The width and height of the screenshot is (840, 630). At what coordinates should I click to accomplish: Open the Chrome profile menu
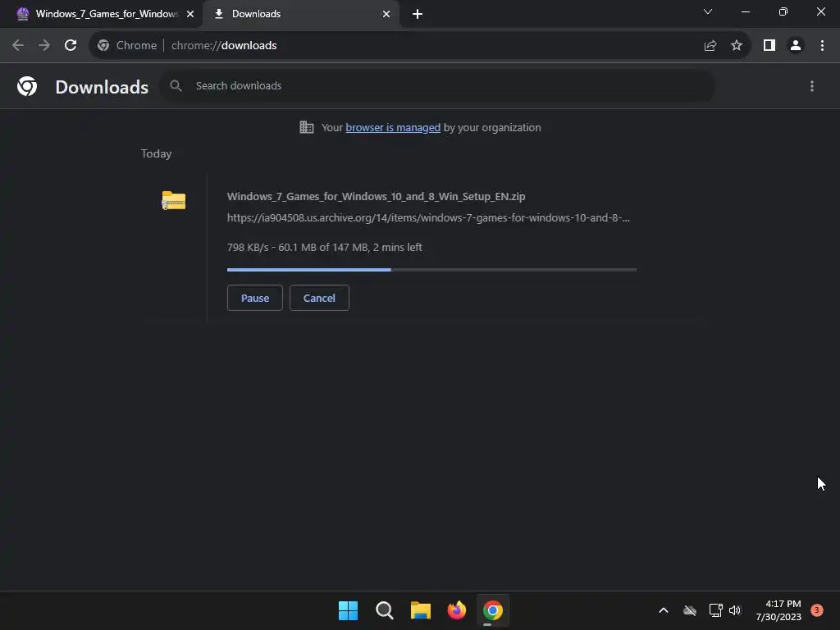(x=796, y=46)
